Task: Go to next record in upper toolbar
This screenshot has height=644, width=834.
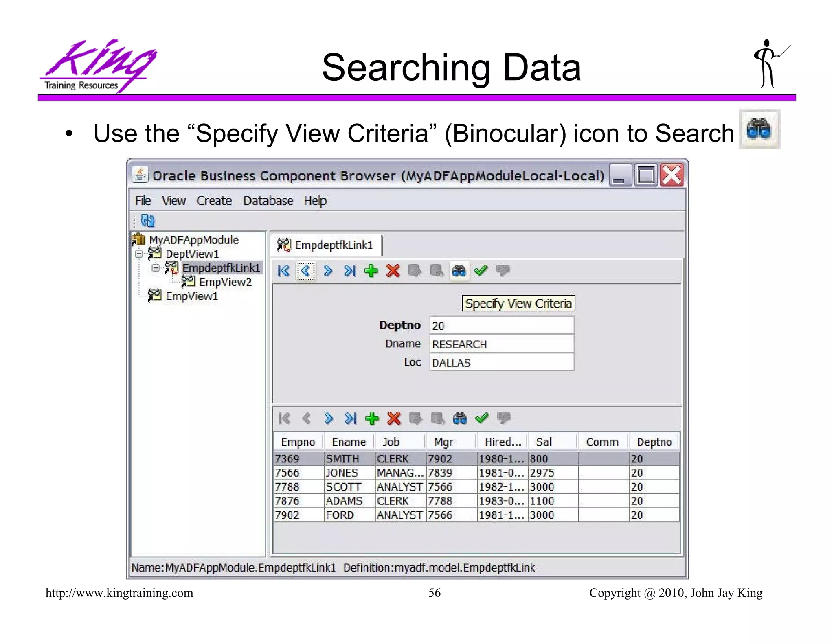Action: click(328, 271)
